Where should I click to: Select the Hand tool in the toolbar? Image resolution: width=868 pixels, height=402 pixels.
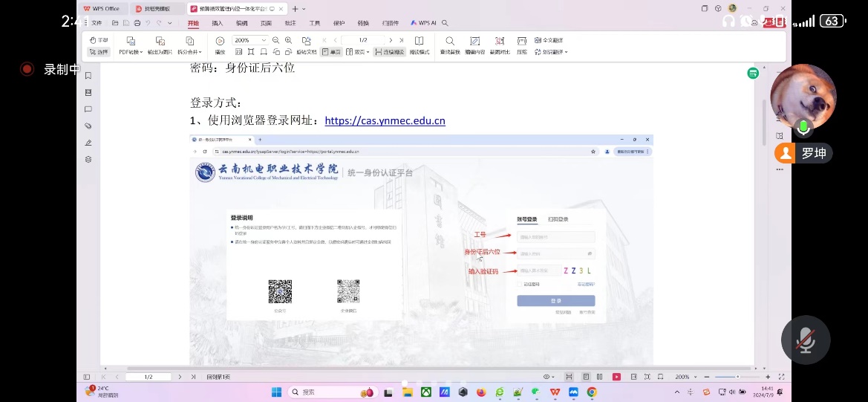point(98,40)
